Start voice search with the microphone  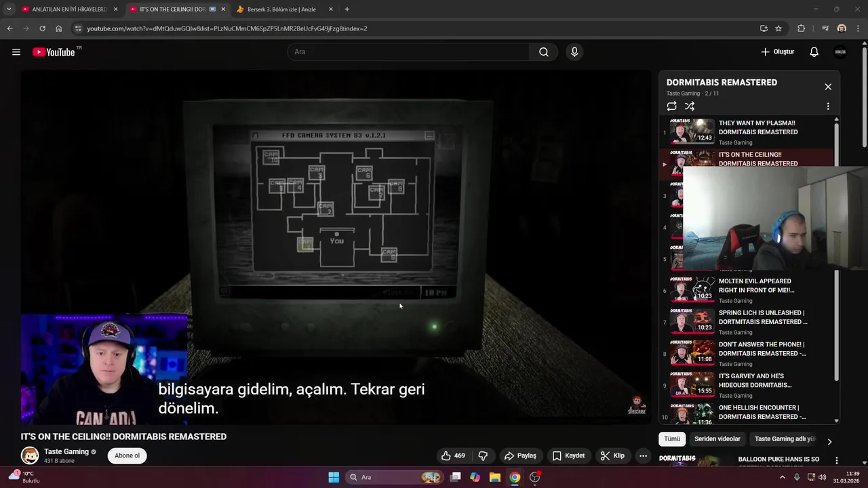click(574, 52)
